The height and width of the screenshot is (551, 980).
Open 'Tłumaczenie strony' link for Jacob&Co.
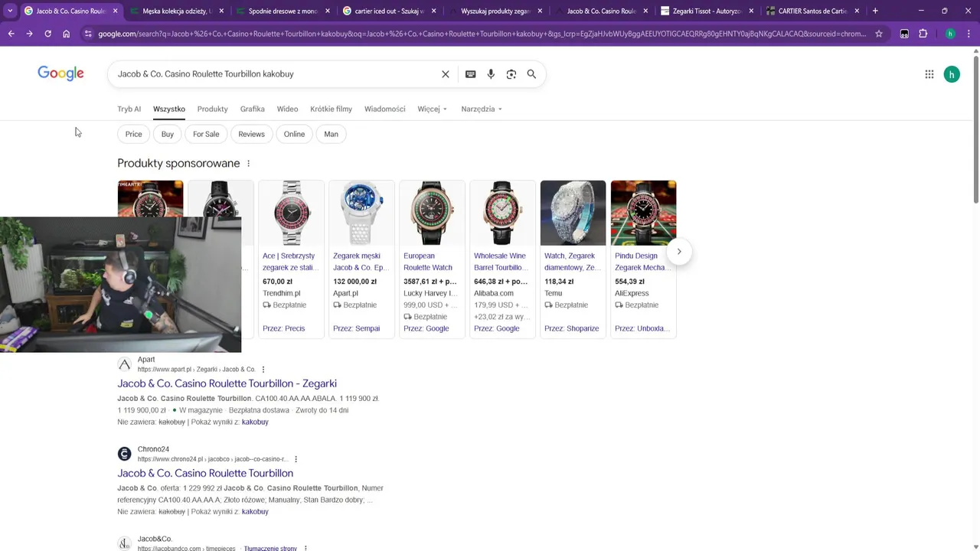(270, 548)
